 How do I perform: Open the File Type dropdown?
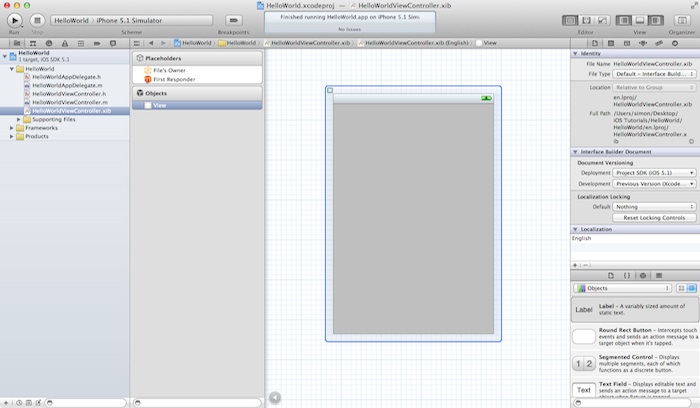pos(655,74)
